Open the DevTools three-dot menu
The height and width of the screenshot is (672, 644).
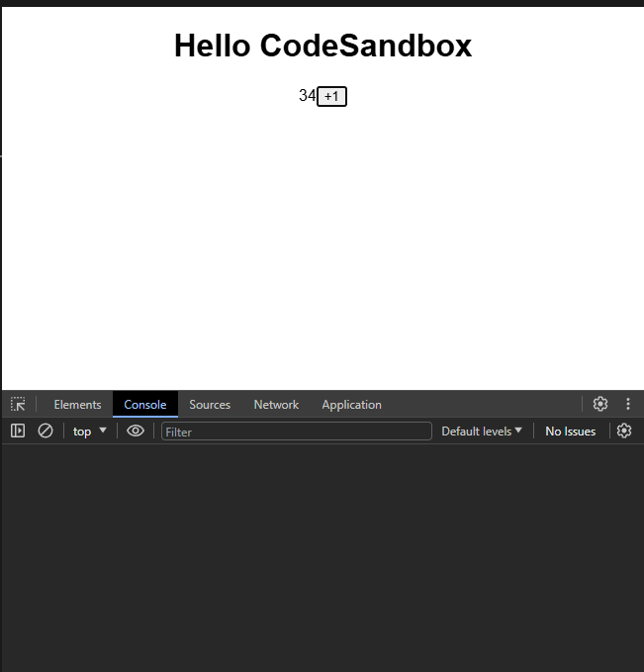click(628, 404)
